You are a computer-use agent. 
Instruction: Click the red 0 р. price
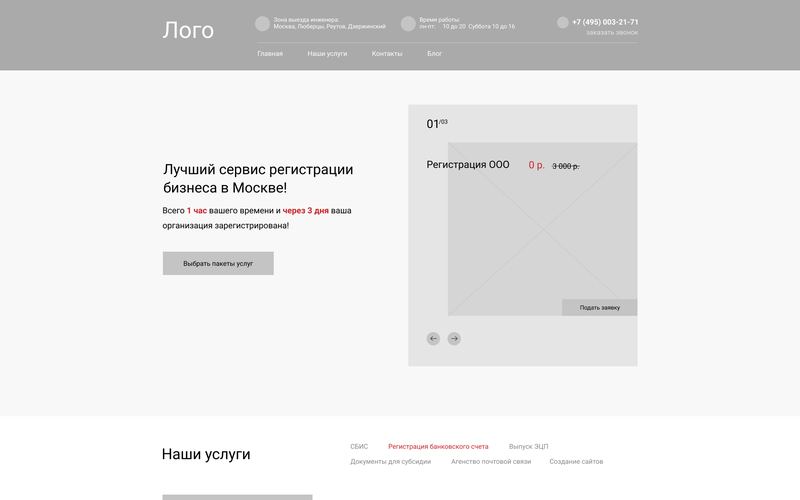coord(536,165)
